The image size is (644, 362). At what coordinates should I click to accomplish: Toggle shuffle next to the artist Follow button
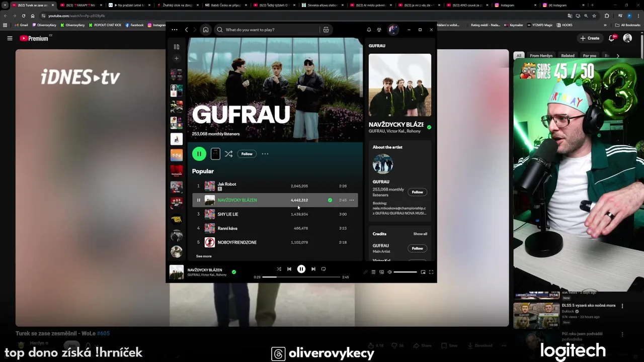(229, 154)
